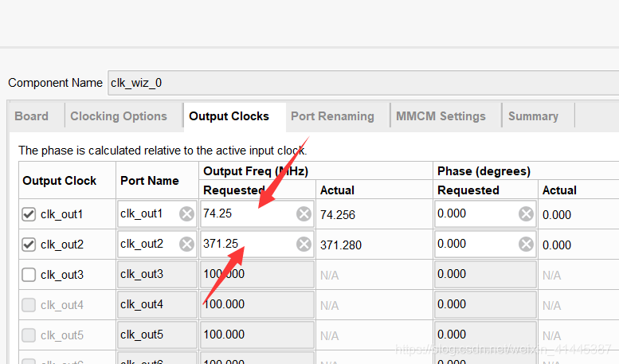Screen dimensions: 619x364
Task: Select the Output Clocks tab
Action: pos(229,116)
